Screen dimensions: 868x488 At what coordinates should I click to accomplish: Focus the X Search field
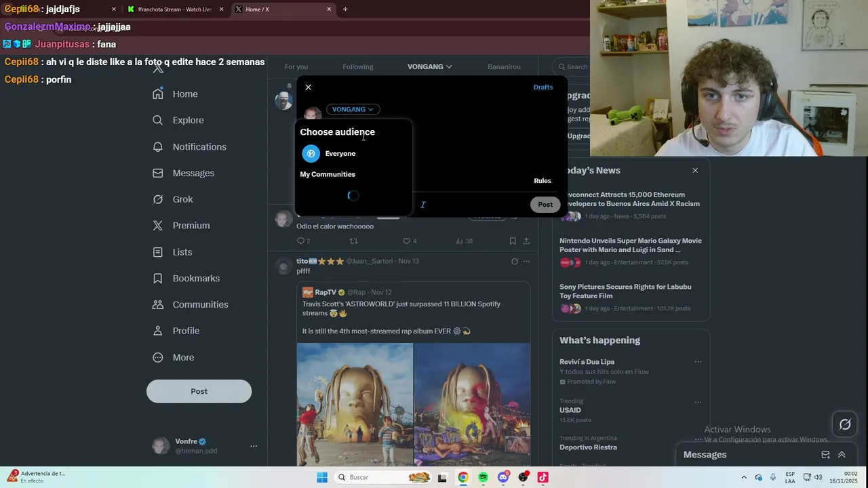571,66
